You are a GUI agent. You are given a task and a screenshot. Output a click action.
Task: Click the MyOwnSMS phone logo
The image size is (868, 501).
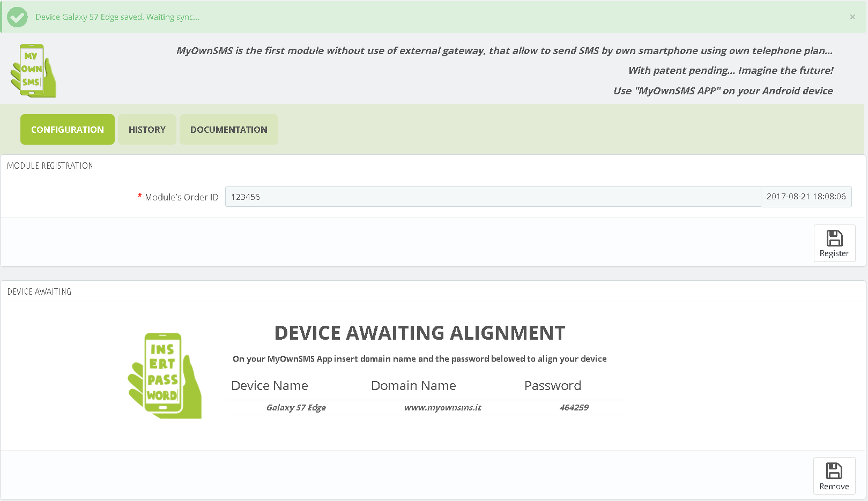pyautogui.click(x=33, y=71)
